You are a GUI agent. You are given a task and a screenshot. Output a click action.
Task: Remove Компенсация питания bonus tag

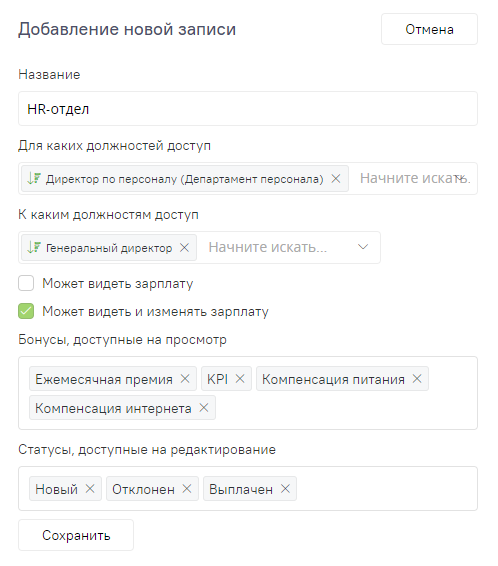pos(417,379)
